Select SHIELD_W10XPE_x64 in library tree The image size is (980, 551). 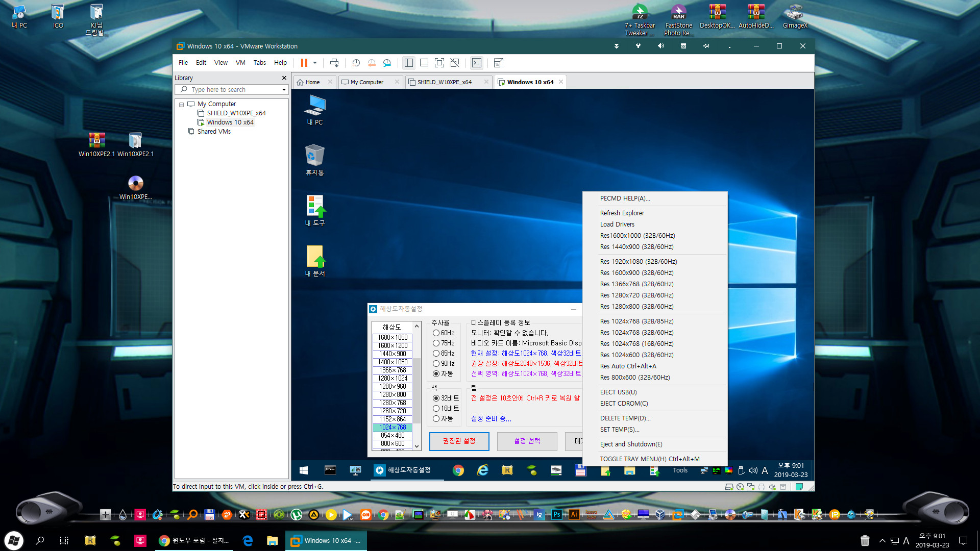(x=236, y=113)
